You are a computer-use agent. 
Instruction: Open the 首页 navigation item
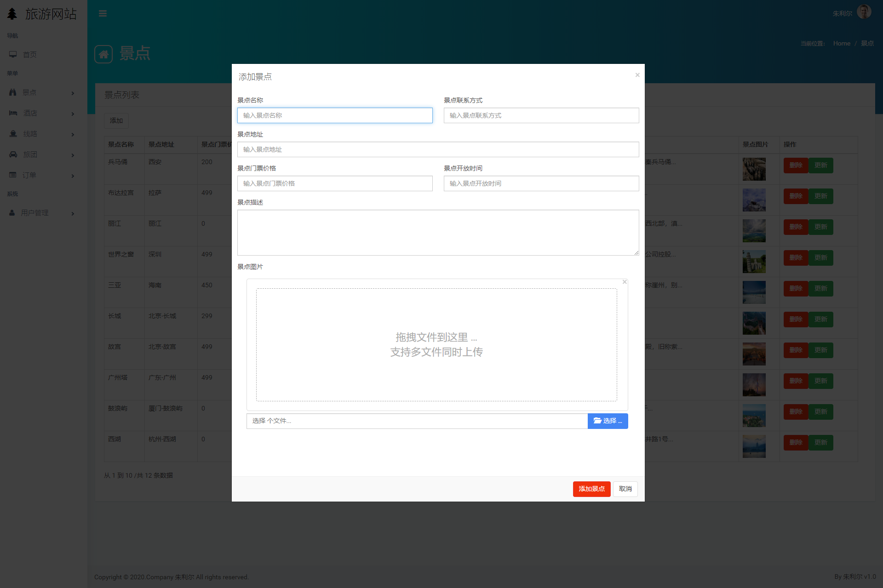(x=30, y=55)
